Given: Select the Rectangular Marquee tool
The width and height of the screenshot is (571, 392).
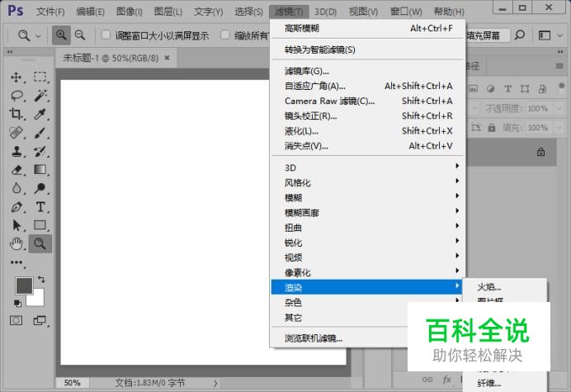Looking at the screenshot, I should pyautogui.click(x=40, y=78).
